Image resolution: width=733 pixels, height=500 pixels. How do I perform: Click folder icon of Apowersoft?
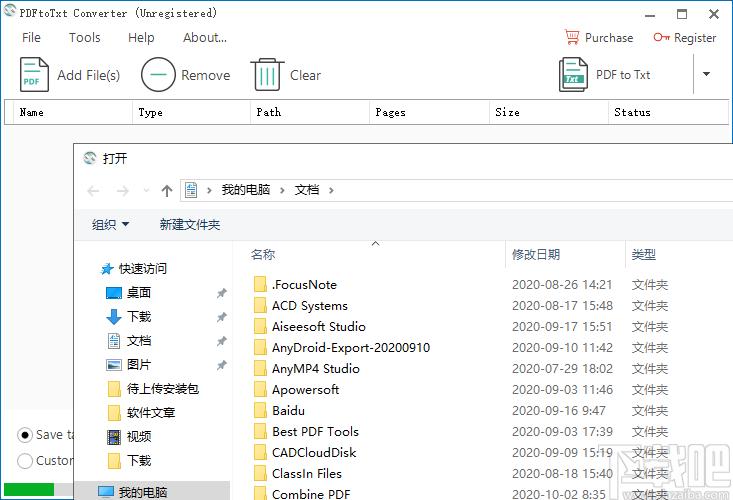[x=260, y=390]
